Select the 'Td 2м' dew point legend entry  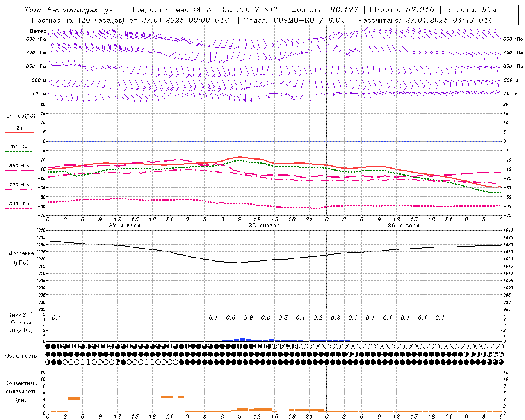[19, 148]
